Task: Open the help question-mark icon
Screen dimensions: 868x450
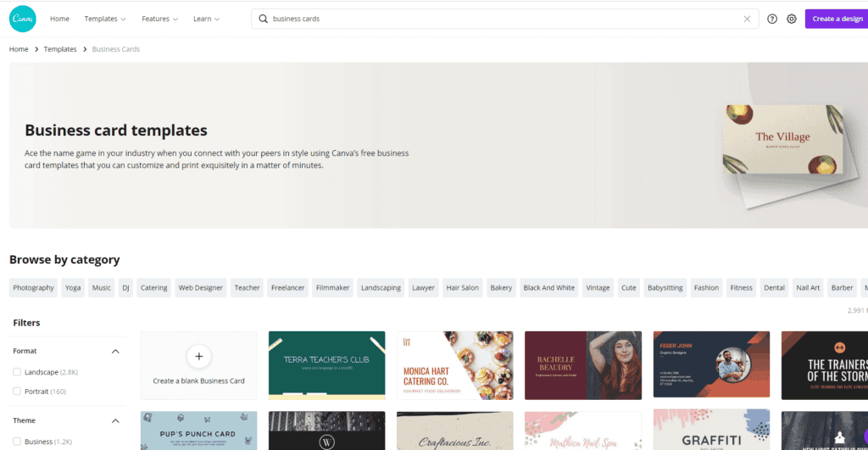Action: click(771, 19)
